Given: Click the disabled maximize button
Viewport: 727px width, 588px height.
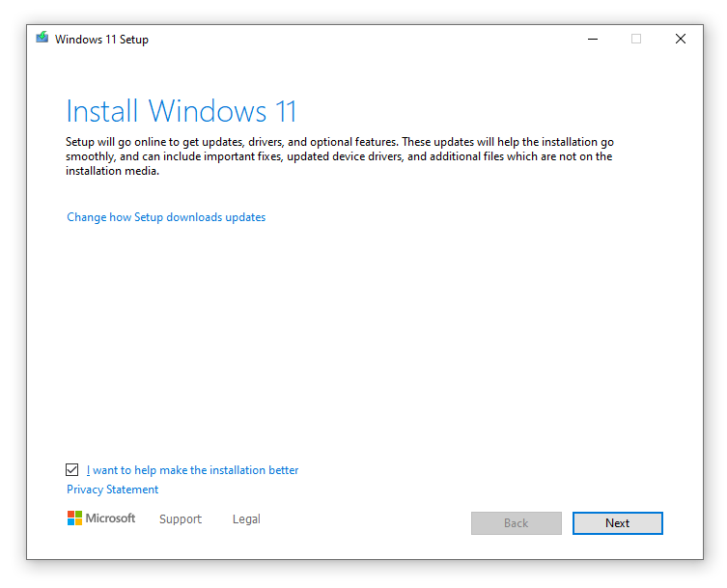Looking at the screenshot, I should [636, 39].
